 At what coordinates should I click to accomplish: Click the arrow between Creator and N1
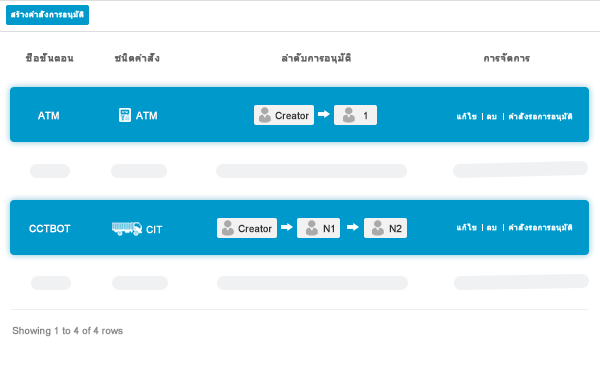pos(287,227)
